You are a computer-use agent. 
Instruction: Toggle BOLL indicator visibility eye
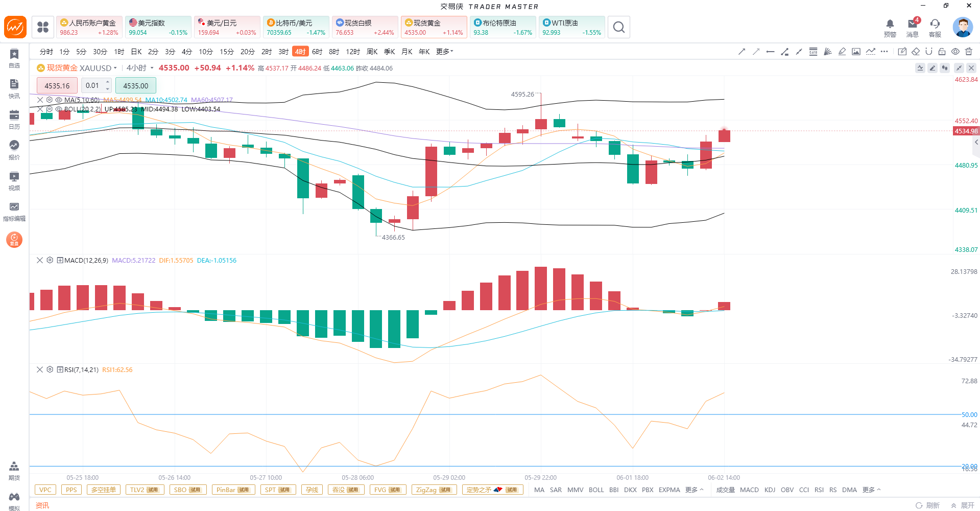(x=59, y=109)
